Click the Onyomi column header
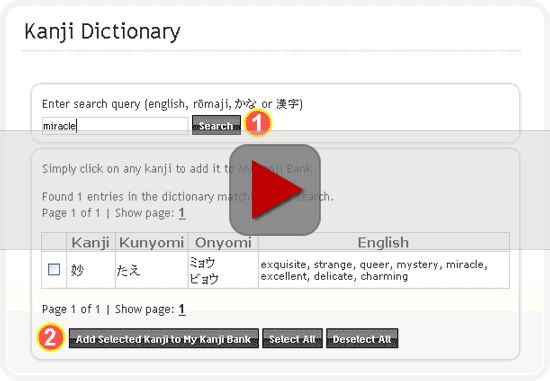Viewport: 550px width, 381px height. click(x=223, y=242)
